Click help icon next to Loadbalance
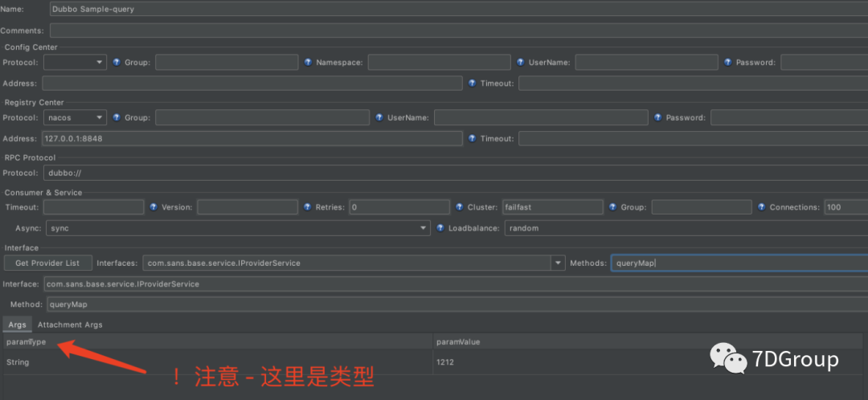 pyautogui.click(x=440, y=228)
